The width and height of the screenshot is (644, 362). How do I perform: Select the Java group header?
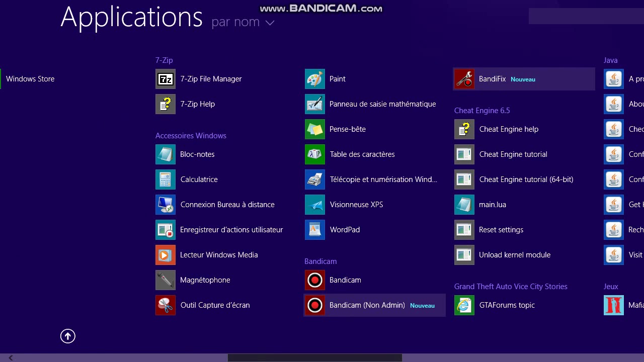coord(611,60)
